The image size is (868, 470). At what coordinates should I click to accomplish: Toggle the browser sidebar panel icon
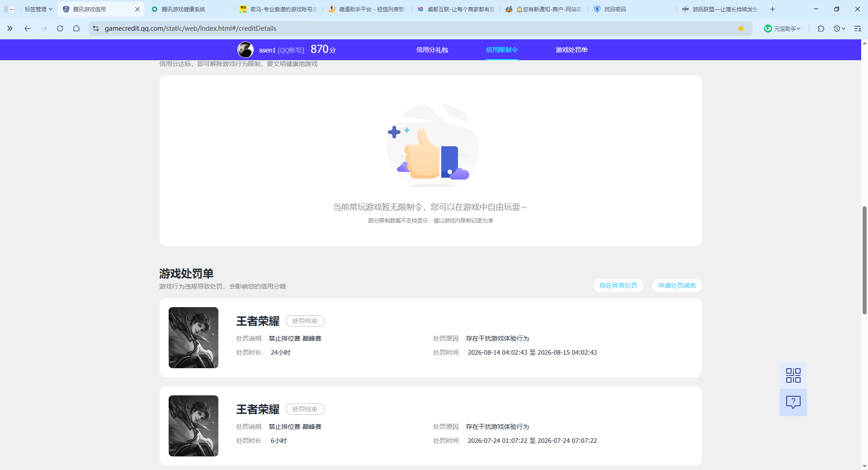pyautogui.click(x=9, y=9)
